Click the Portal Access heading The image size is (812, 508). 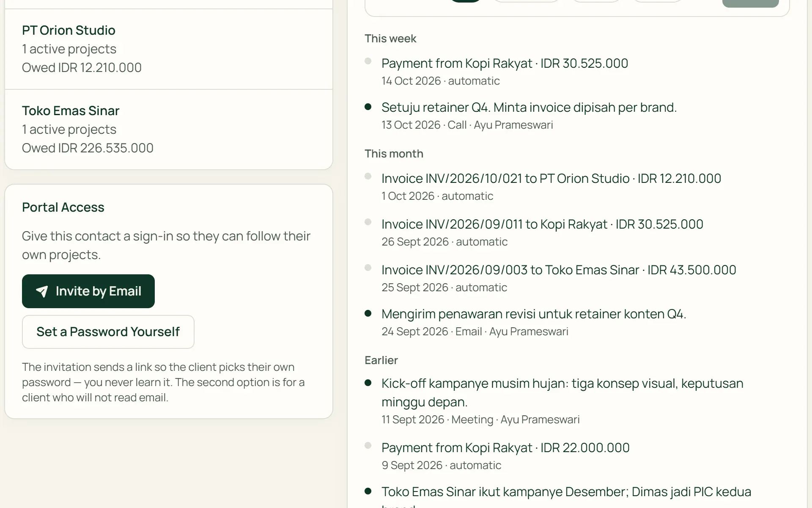pos(63,207)
